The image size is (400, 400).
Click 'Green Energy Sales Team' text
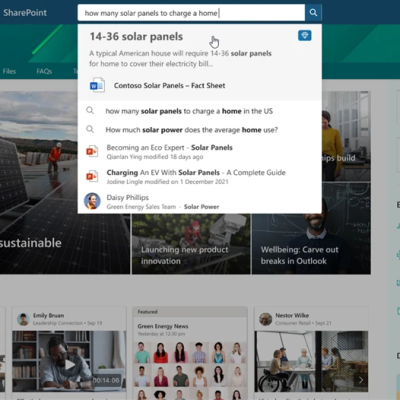[x=141, y=207]
